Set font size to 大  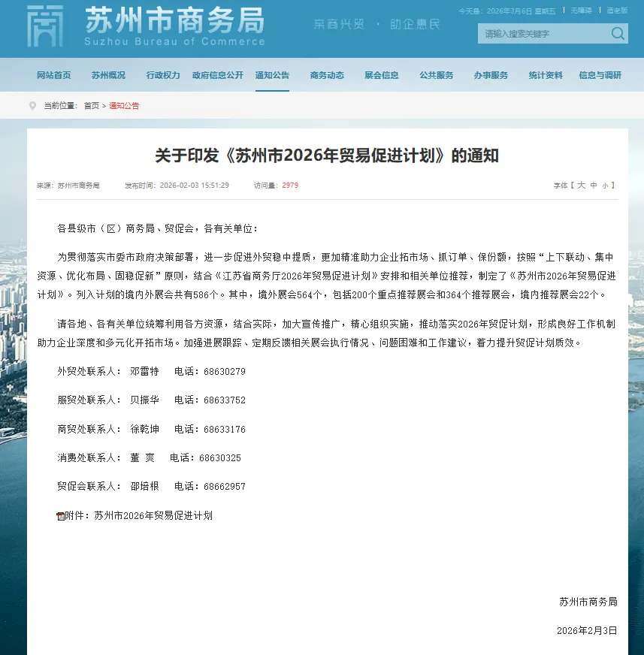582,185
